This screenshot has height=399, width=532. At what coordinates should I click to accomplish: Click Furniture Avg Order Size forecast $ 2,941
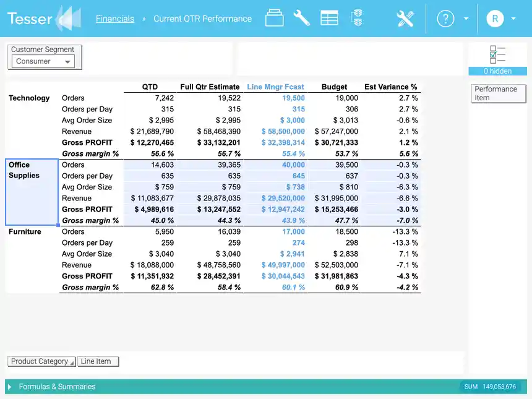pyautogui.click(x=292, y=254)
